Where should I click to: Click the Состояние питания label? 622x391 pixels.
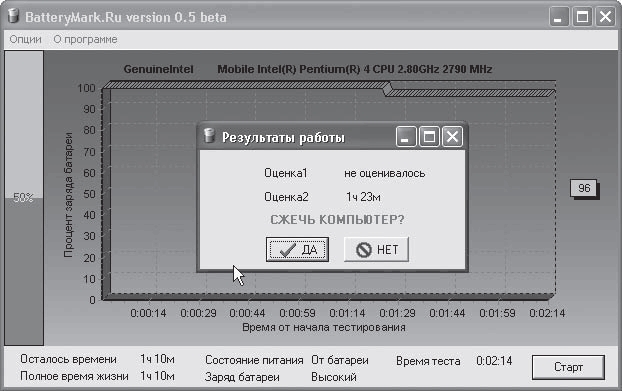(x=254, y=360)
